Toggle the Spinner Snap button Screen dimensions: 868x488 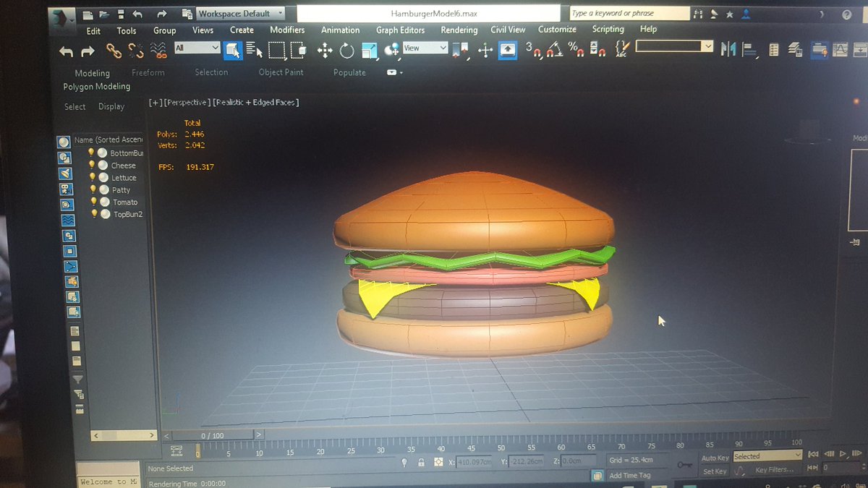point(598,49)
